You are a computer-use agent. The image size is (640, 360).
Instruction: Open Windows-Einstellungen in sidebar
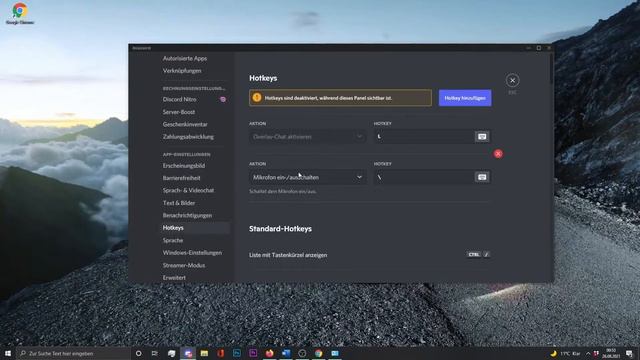point(192,253)
